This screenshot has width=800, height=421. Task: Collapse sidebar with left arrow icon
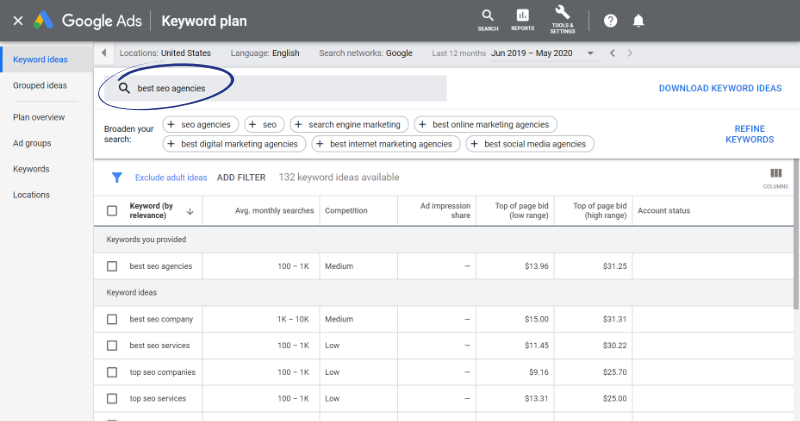point(104,52)
